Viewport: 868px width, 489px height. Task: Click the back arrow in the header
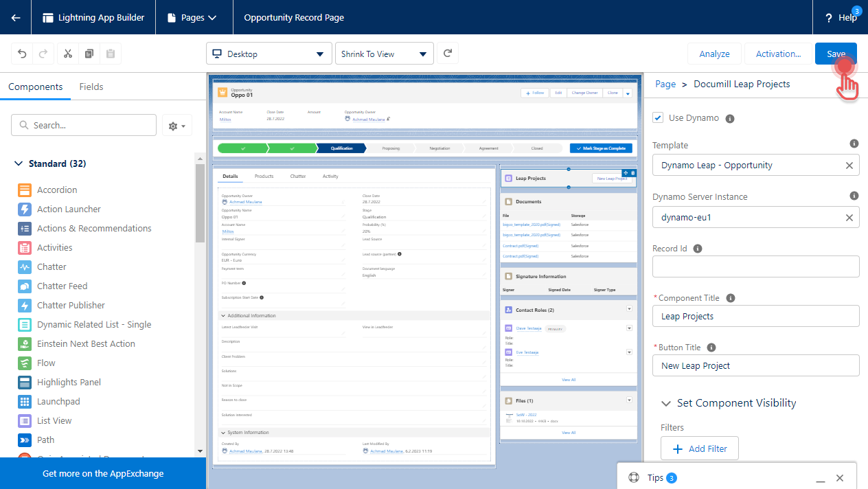point(15,17)
